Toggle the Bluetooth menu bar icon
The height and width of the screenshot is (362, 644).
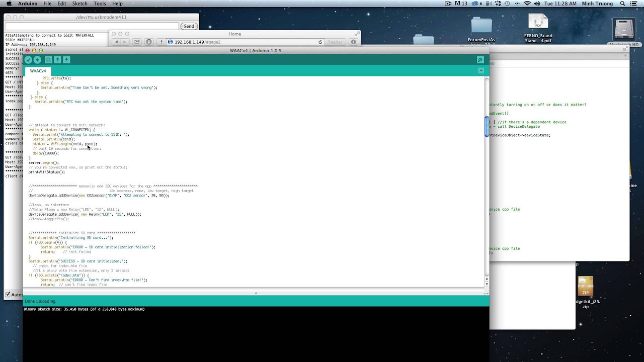517,4
